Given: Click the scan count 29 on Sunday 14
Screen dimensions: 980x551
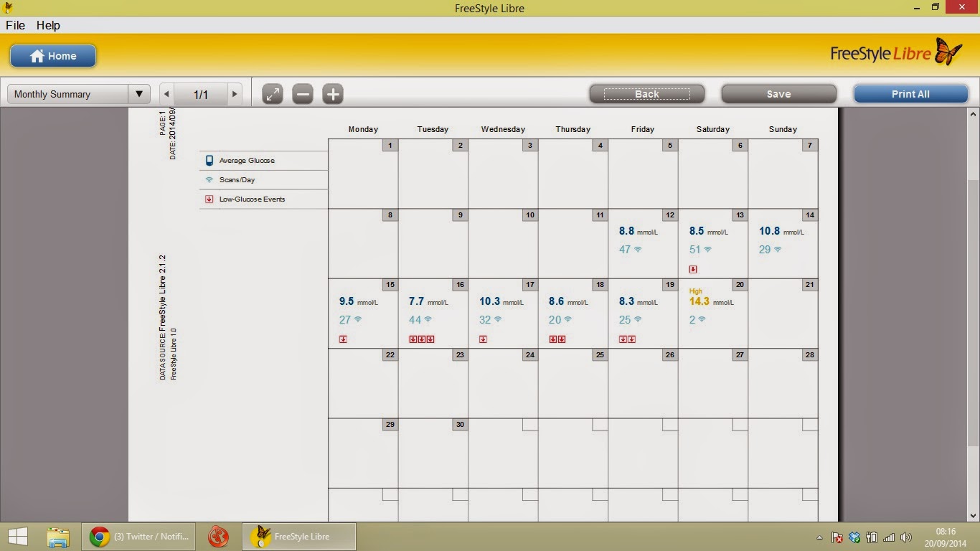Looking at the screenshot, I should (x=765, y=250).
